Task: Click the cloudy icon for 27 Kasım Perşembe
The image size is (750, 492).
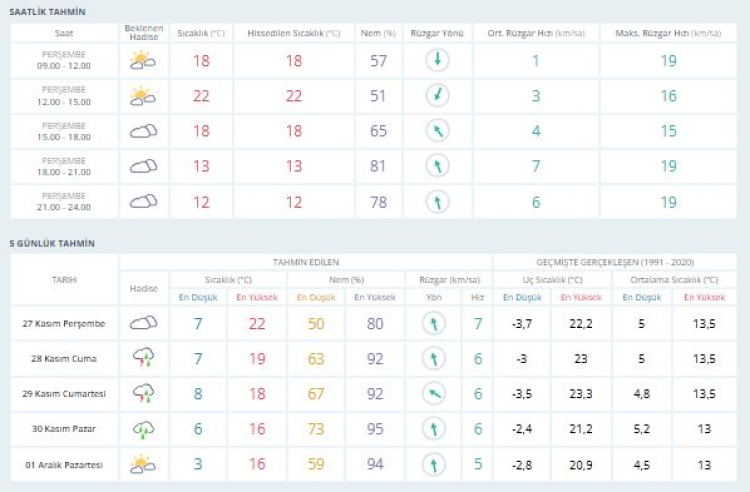Action: point(144,323)
